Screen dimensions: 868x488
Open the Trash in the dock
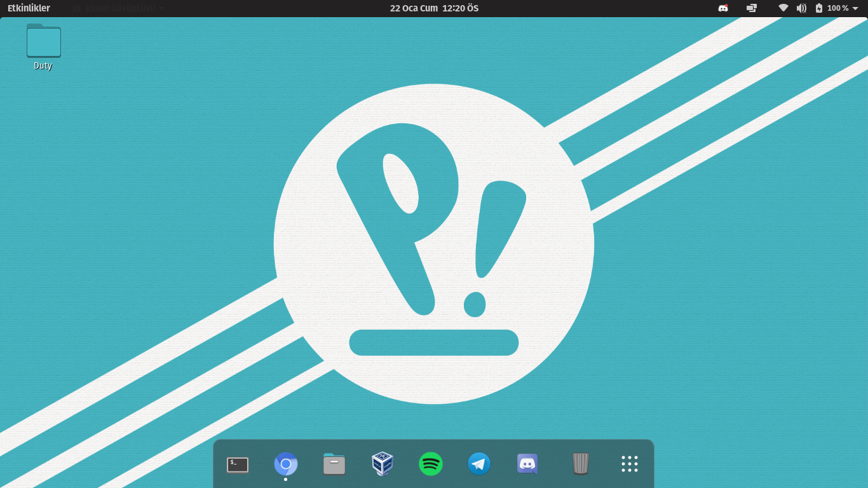point(581,463)
